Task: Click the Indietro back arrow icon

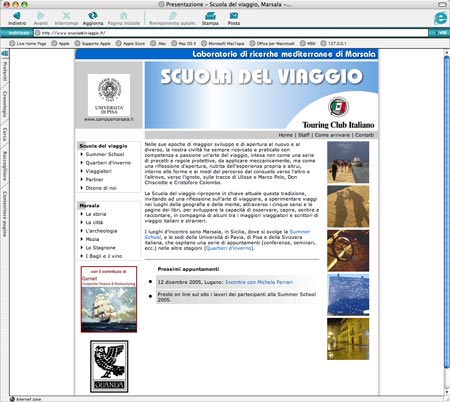Action: tap(17, 15)
